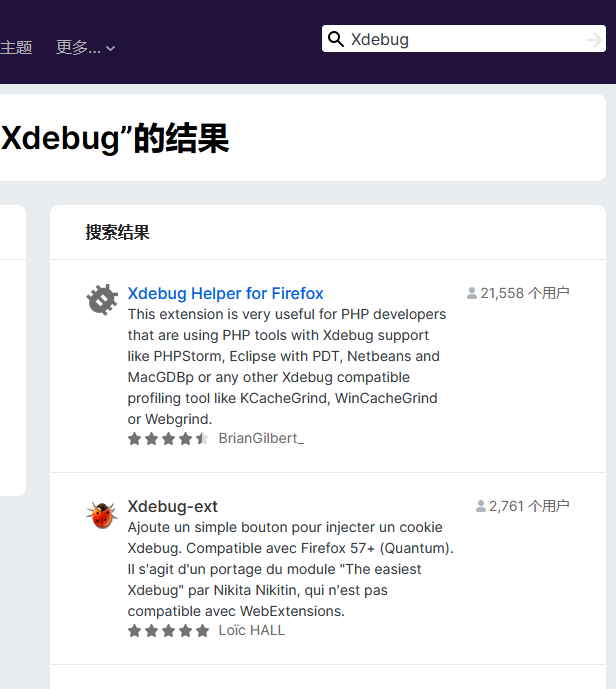Screen dimensions: 616x689
Task: Click the Xdebug-ext French description text
Action: tap(290, 569)
